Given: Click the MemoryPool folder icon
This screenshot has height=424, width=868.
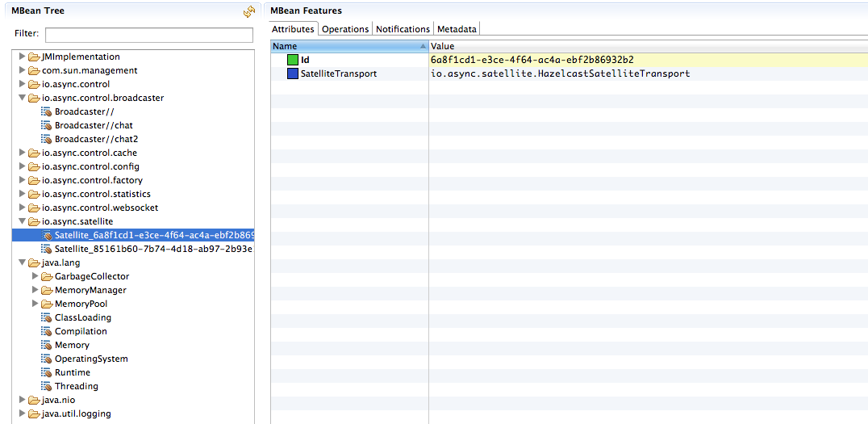Looking at the screenshot, I should pos(48,304).
